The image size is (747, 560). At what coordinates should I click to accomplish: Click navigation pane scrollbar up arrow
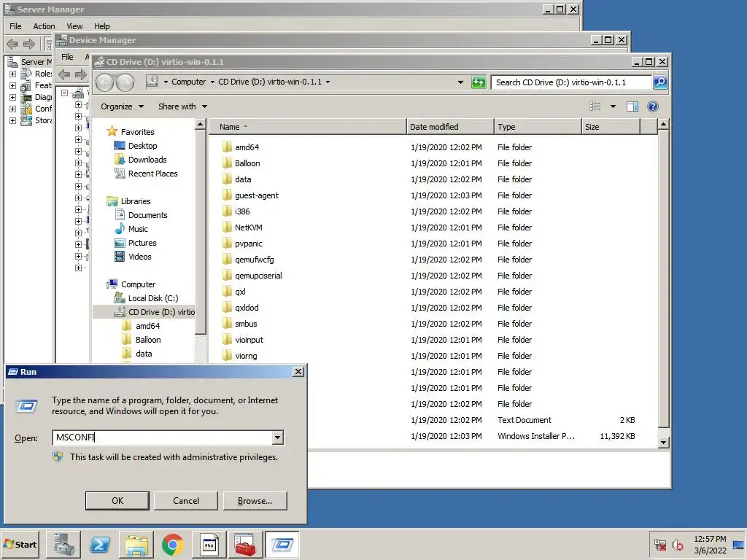200,125
